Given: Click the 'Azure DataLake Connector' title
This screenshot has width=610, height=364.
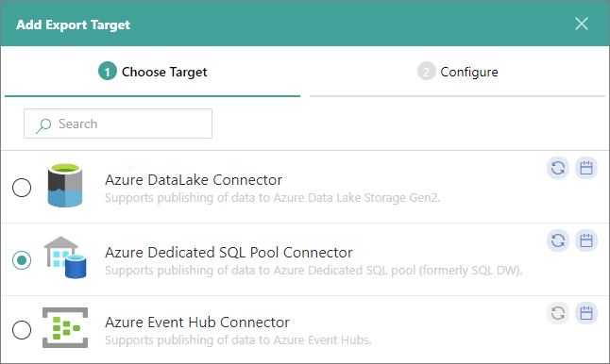Looking at the screenshot, I should [194, 180].
